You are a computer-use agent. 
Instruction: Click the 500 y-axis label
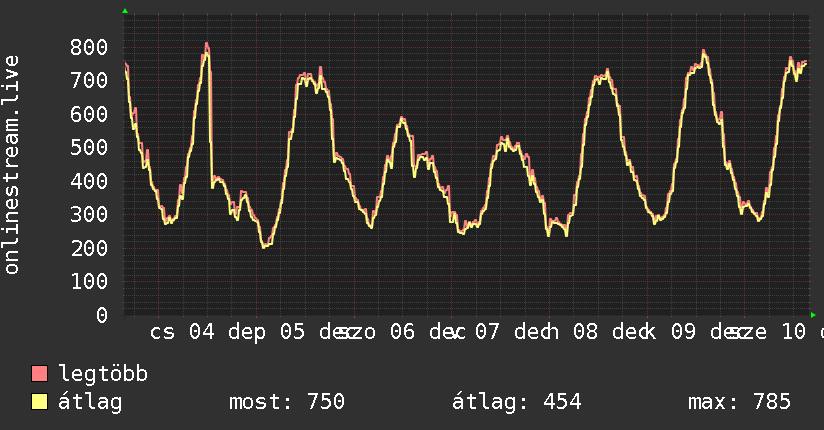89,147
